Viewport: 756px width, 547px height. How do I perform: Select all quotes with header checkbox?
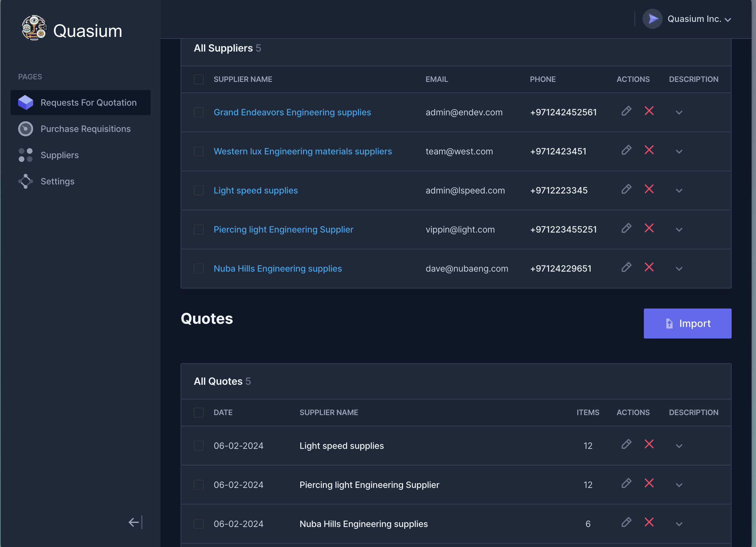(199, 413)
